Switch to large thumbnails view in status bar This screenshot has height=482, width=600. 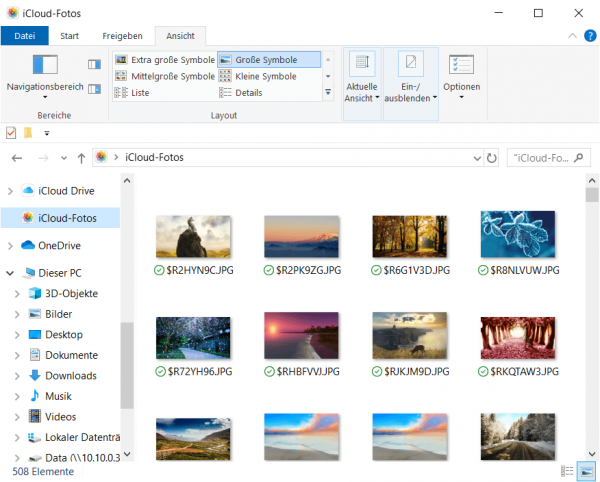[x=587, y=471]
